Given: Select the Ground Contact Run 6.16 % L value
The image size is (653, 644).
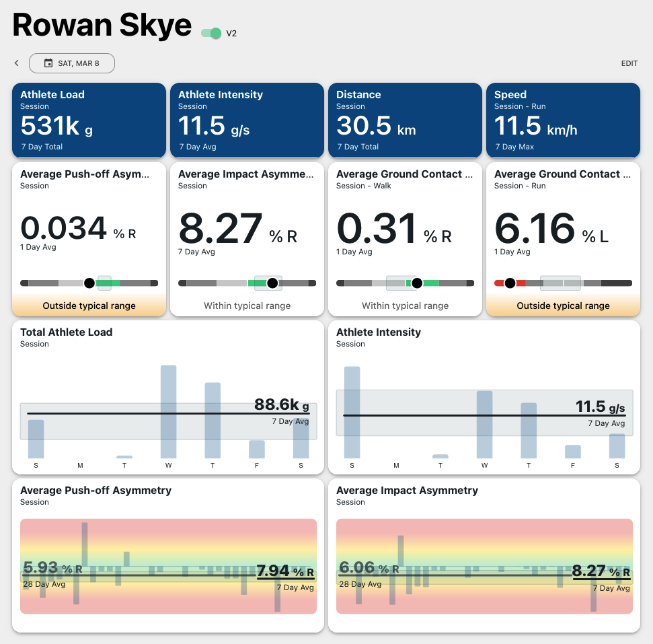Looking at the screenshot, I should click(551, 228).
